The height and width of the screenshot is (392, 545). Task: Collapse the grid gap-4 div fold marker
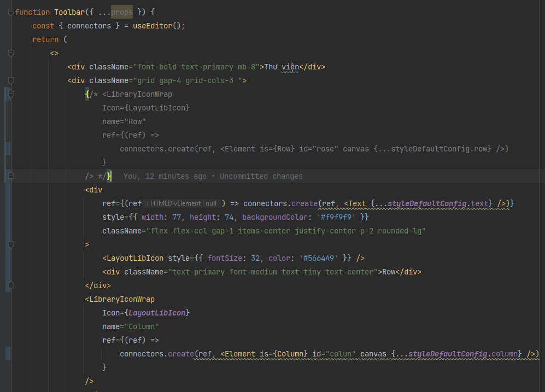click(x=11, y=80)
